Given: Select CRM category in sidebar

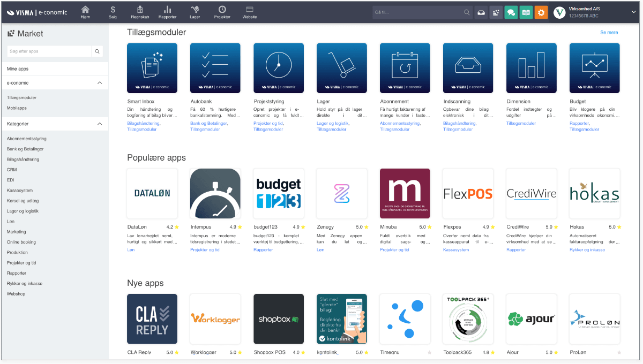Looking at the screenshot, I should point(12,170).
